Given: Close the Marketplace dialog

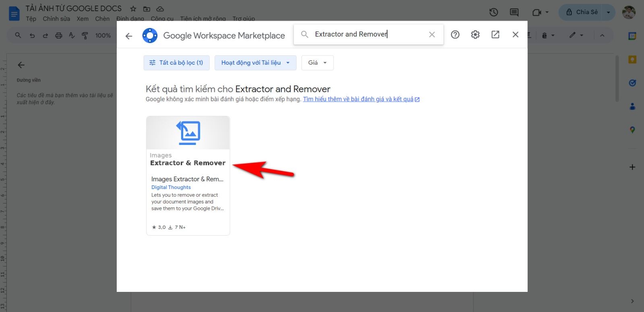Looking at the screenshot, I should (515, 35).
